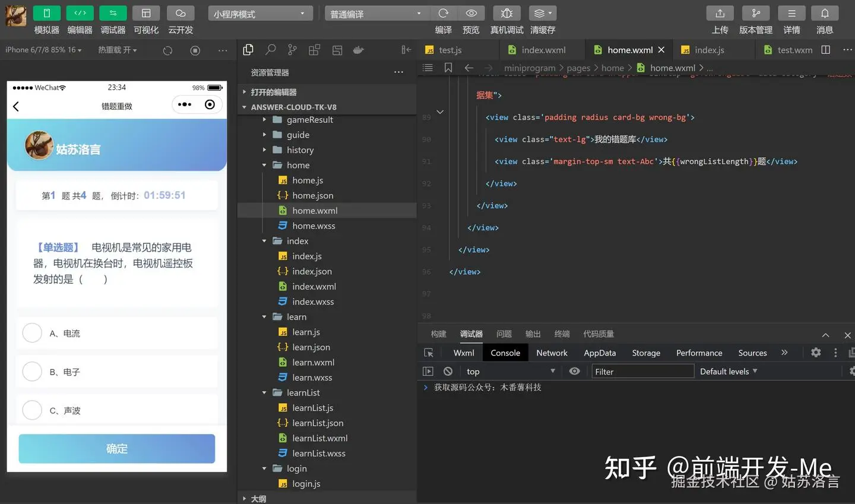Open the 问题 problems tab

[x=504, y=334]
